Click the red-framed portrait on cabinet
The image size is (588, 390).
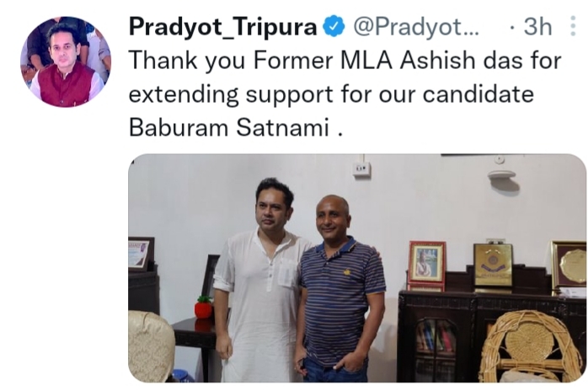click(427, 262)
